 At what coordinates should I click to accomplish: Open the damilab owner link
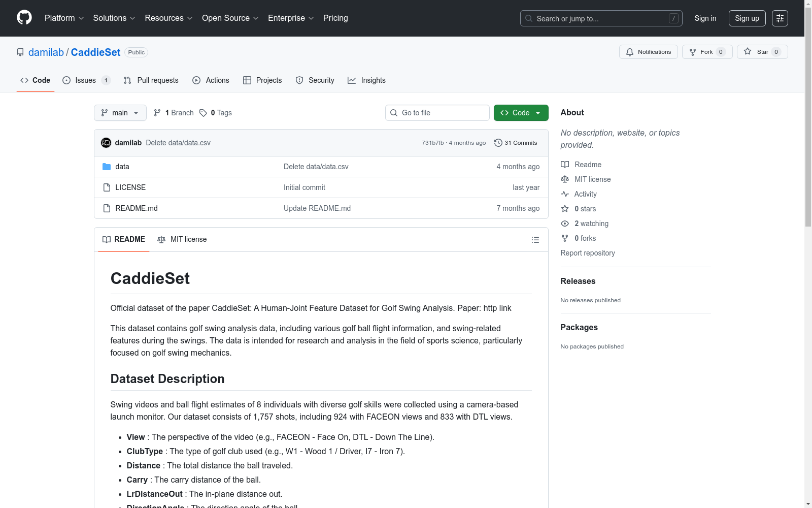tap(46, 52)
